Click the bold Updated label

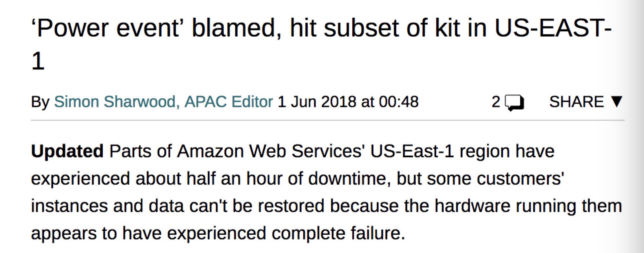67,151
